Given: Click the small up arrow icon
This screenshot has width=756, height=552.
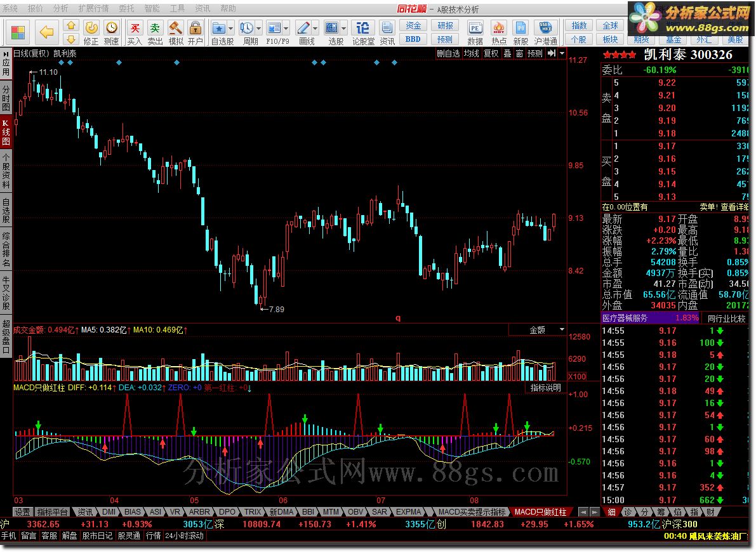Looking at the screenshot, I should [x=71, y=25].
